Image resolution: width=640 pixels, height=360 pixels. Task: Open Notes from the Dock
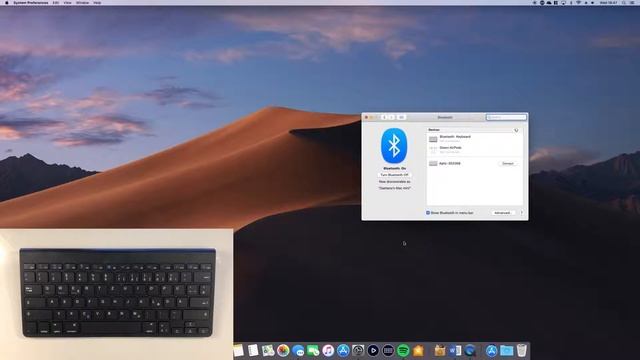[238, 351]
